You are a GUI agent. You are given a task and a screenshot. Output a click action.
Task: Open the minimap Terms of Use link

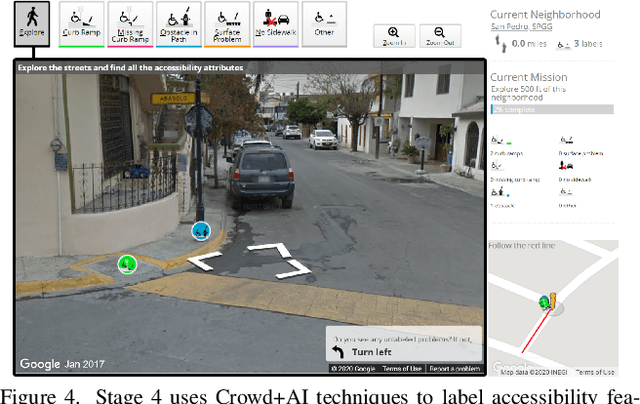coord(595,372)
